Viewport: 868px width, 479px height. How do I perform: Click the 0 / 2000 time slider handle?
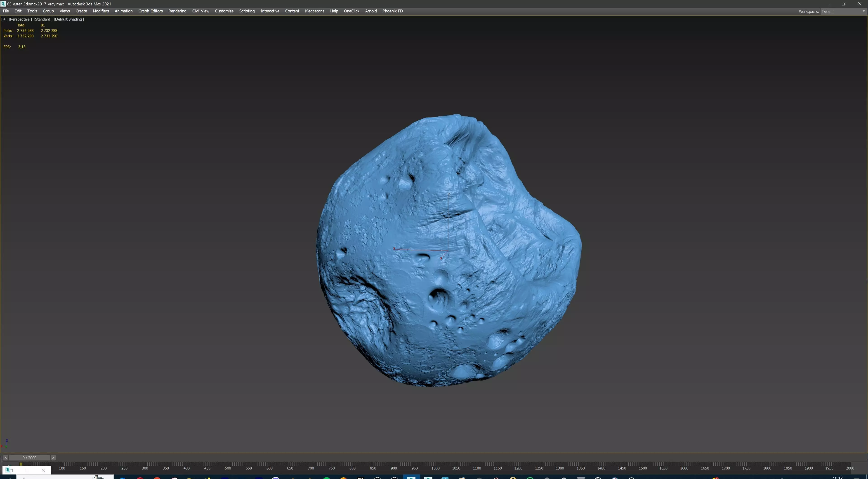click(x=29, y=458)
